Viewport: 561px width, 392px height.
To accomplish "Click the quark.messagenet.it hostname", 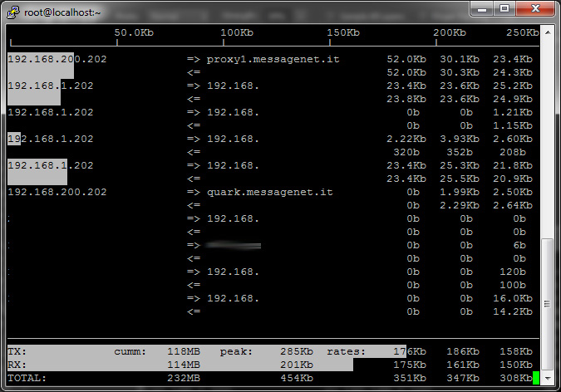I will (269, 192).
